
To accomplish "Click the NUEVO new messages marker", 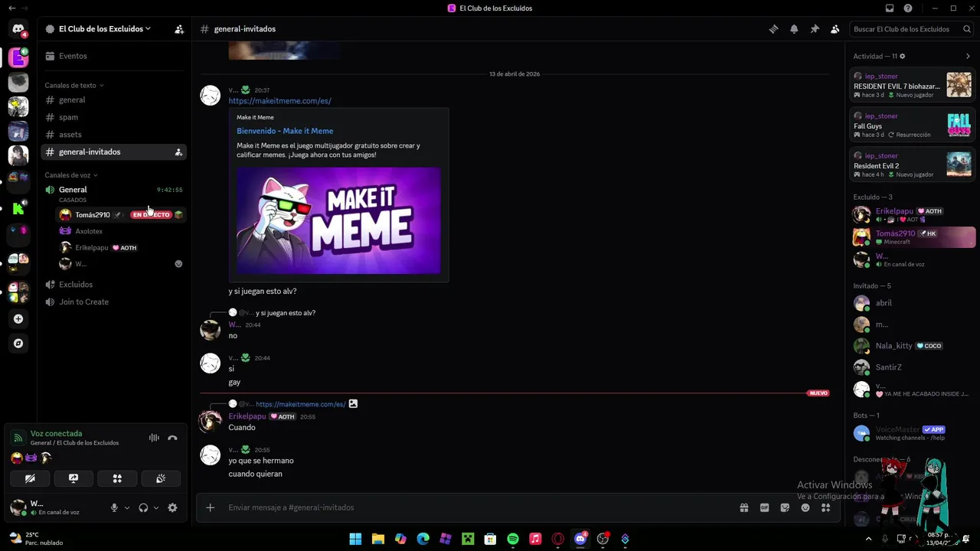I will (x=818, y=393).
